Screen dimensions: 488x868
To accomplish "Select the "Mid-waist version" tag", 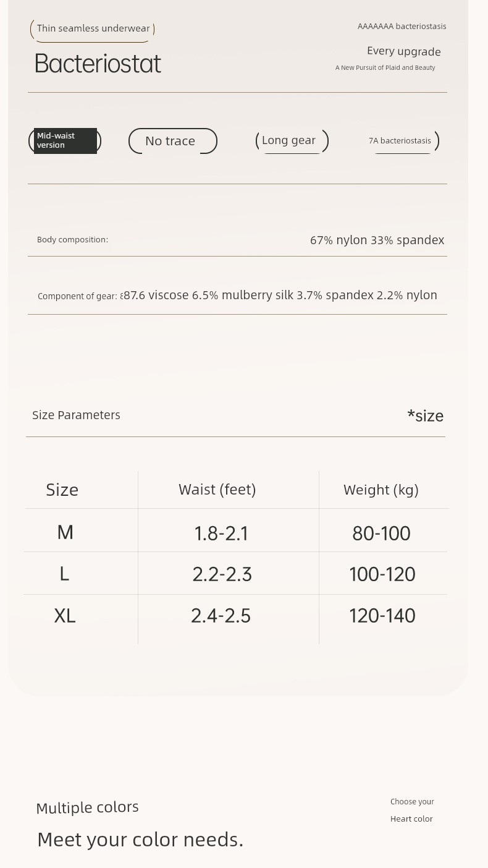I will coord(65,141).
